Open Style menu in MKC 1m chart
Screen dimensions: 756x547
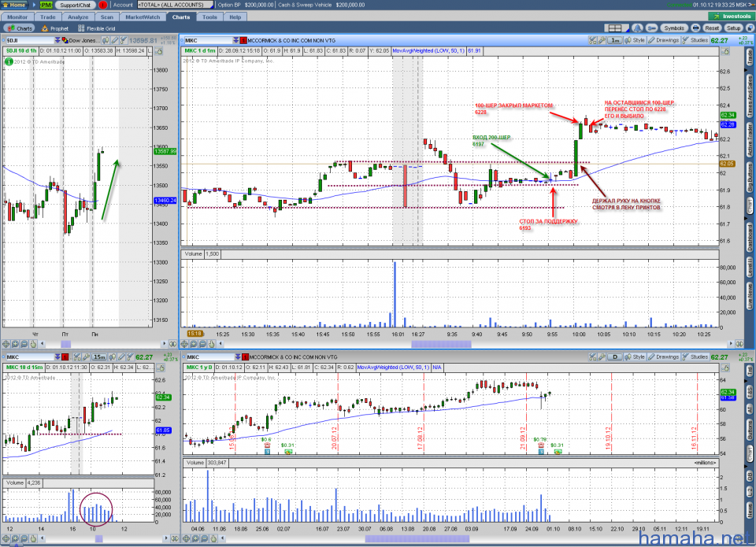(x=635, y=40)
